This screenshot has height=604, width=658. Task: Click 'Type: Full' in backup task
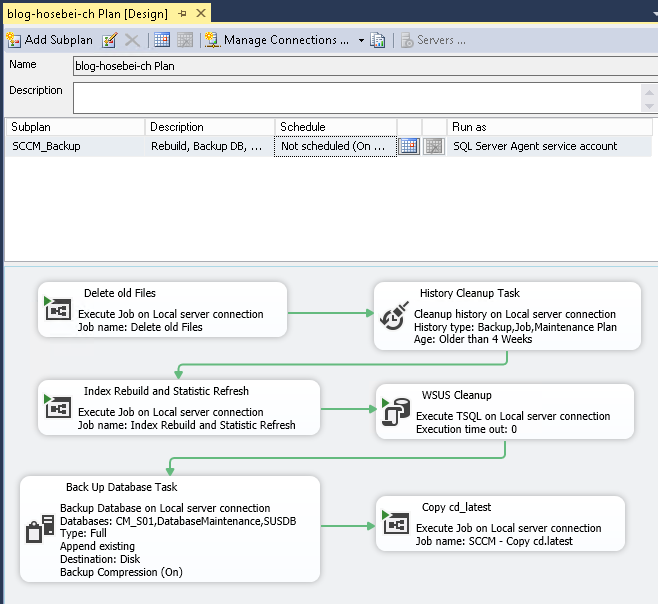coord(83,533)
